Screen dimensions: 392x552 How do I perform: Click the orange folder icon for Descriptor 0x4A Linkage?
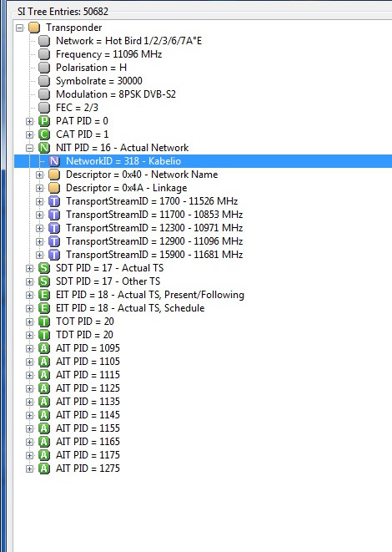click(54, 188)
